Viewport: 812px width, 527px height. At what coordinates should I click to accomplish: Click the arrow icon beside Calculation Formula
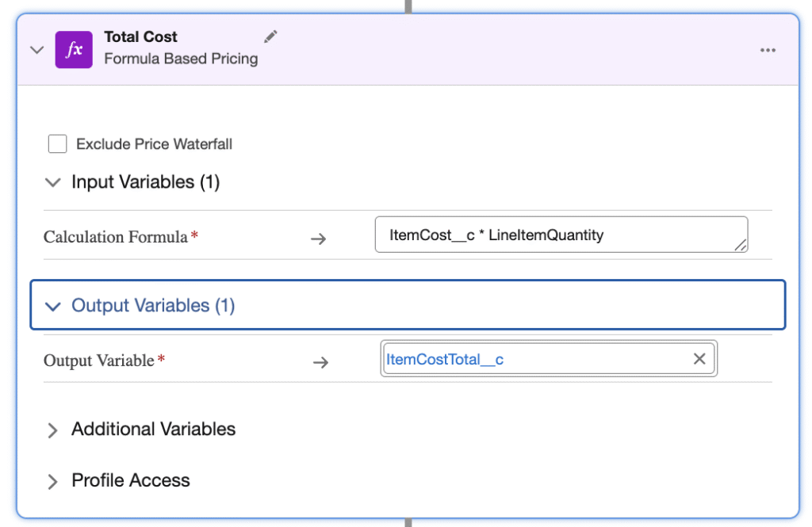pyautogui.click(x=318, y=238)
